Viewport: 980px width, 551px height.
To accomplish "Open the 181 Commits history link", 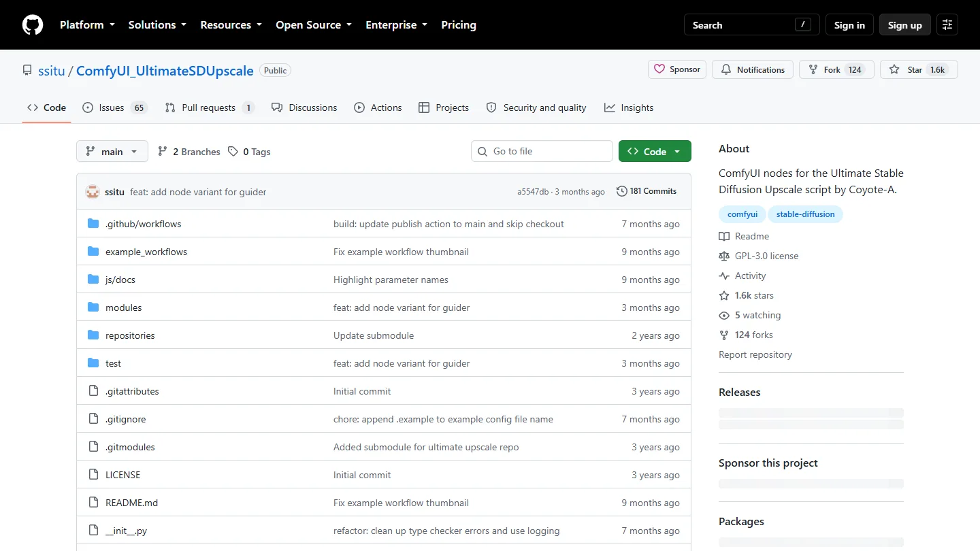I will [x=647, y=191].
